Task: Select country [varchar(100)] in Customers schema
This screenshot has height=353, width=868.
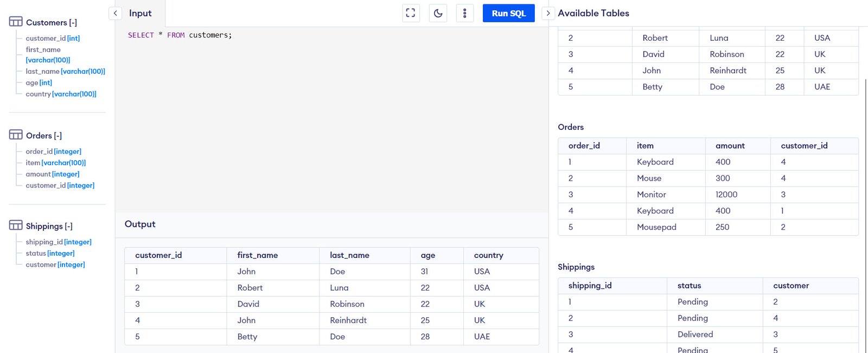Action: 61,94
